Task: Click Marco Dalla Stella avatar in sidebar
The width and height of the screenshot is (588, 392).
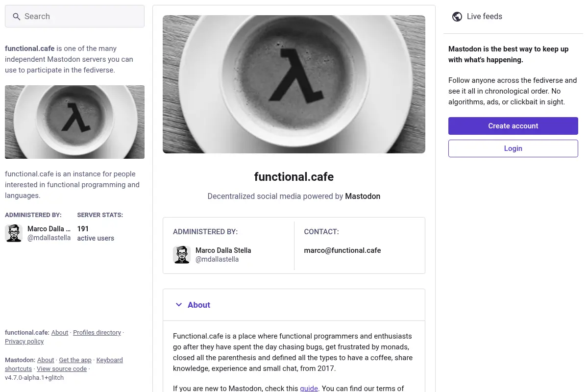Action: (14, 233)
